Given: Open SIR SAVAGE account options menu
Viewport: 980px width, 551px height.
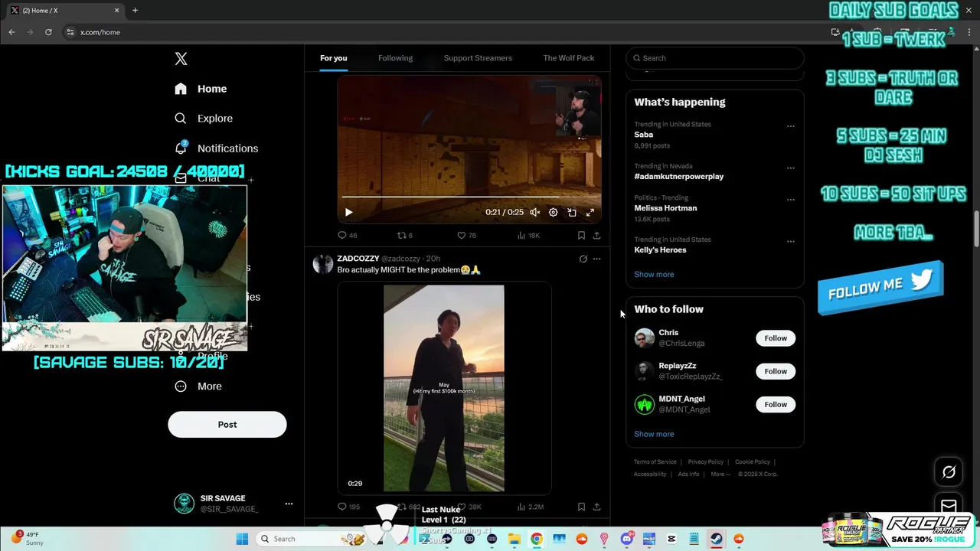Looking at the screenshot, I should [x=289, y=504].
